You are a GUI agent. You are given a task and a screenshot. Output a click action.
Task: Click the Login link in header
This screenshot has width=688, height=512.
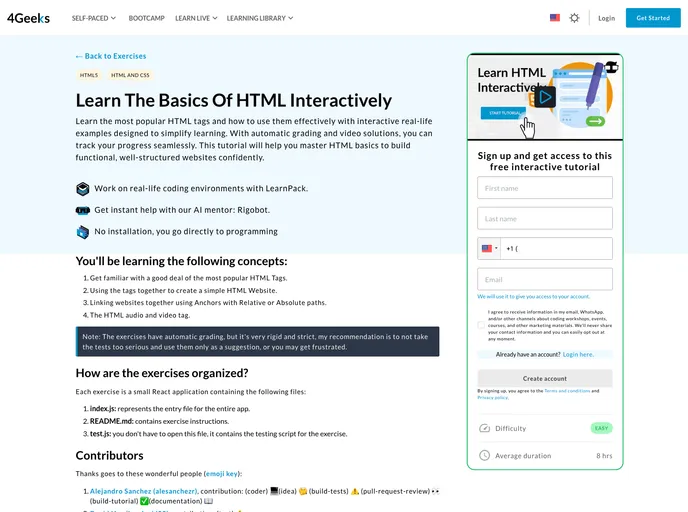606,18
